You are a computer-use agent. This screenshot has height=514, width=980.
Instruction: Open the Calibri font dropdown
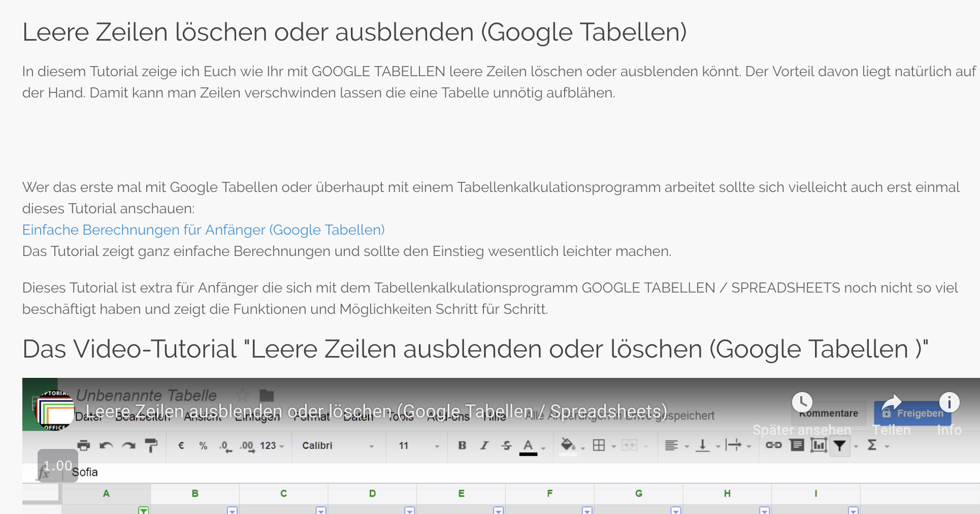[338, 445]
